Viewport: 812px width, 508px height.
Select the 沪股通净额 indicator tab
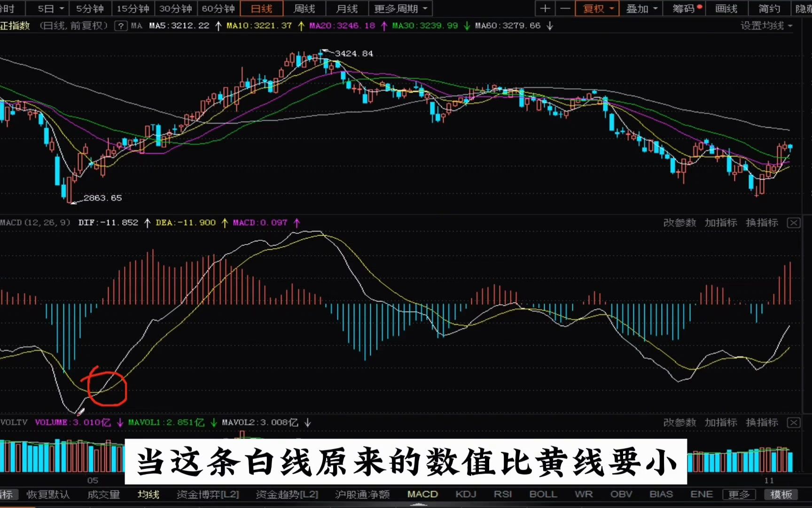(362, 494)
